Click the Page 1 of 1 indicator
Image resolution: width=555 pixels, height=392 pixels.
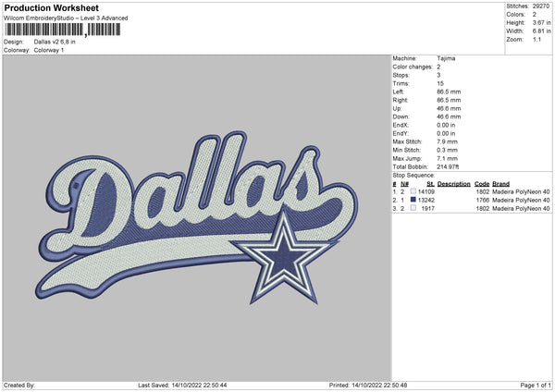pos(536,386)
